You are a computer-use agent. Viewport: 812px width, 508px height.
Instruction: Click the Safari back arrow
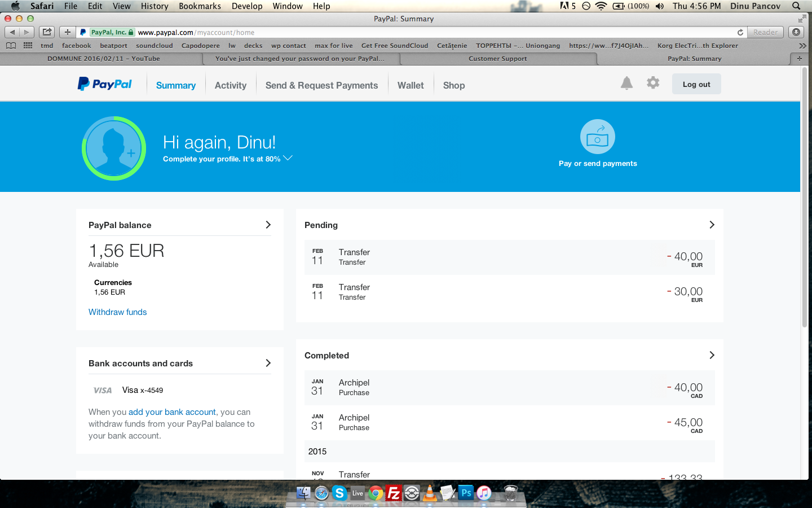[x=12, y=32]
